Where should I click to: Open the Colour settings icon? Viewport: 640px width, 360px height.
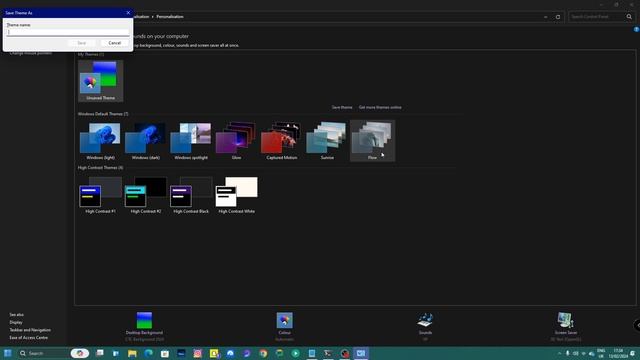[x=284, y=320]
